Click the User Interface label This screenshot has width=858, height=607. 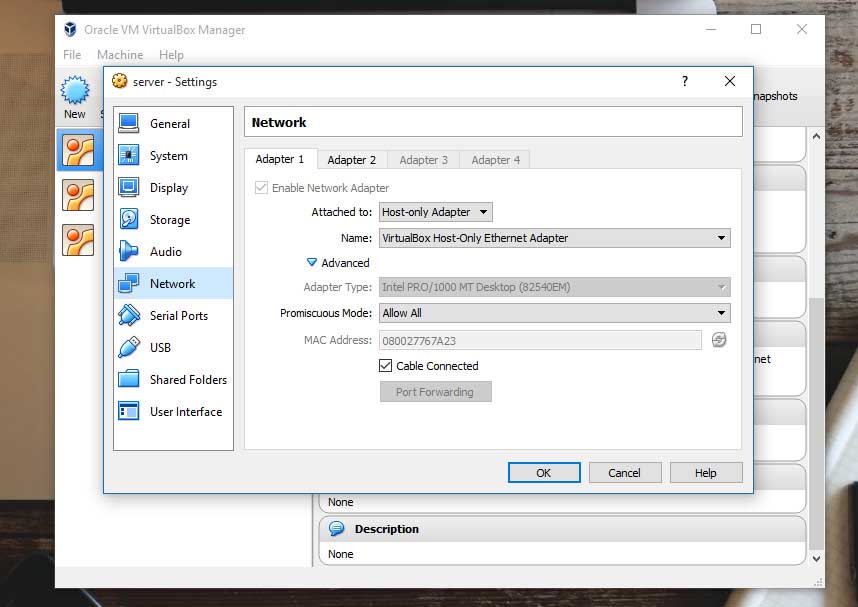[186, 412]
